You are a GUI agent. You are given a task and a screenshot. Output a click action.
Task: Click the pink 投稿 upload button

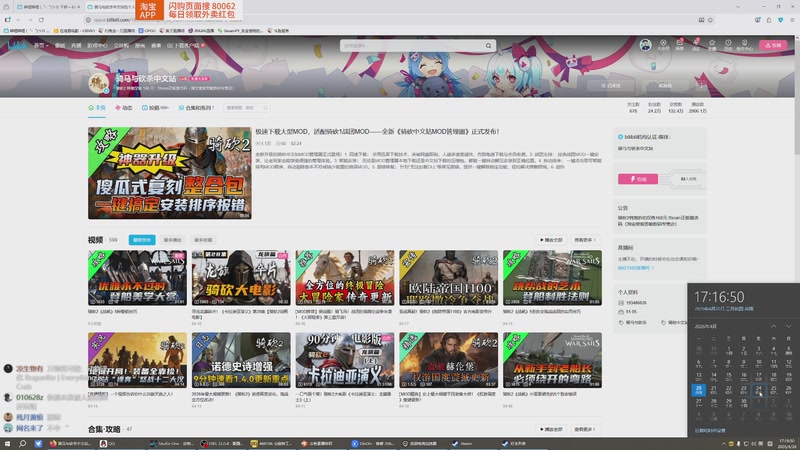coord(773,45)
